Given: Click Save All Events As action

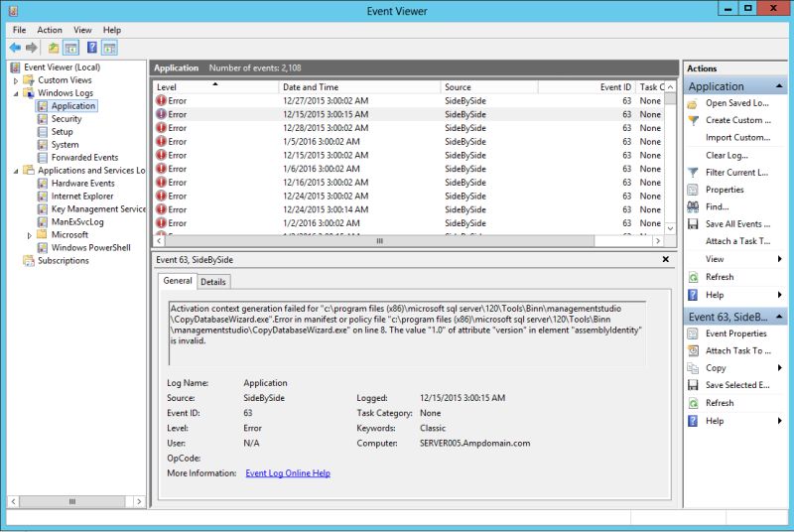Looking at the screenshot, I should [737, 223].
